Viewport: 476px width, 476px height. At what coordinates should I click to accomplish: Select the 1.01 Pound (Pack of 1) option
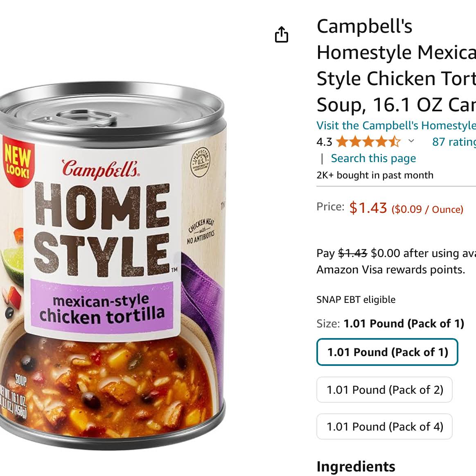pyautogui.click(x=387, y=352)
